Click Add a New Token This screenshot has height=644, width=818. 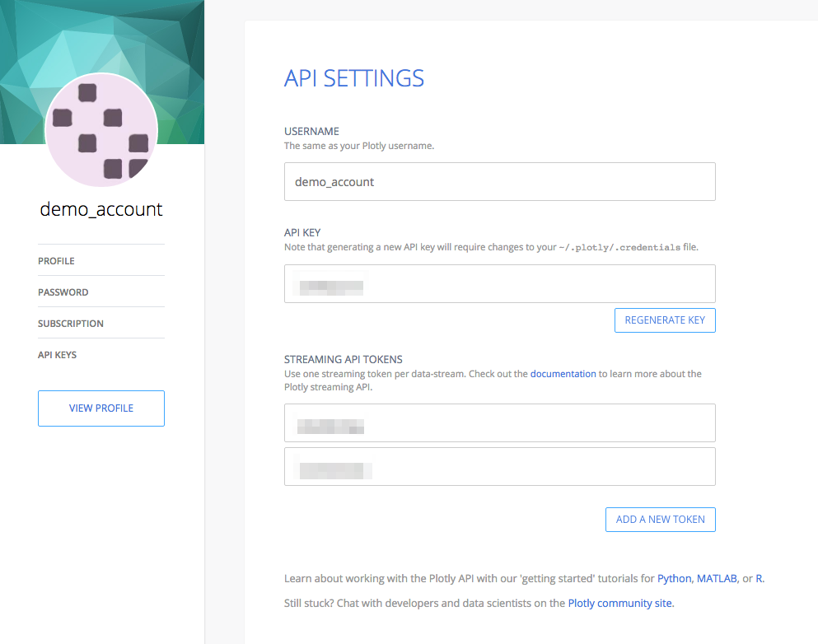pyautogui.click(x=660, y=520)
